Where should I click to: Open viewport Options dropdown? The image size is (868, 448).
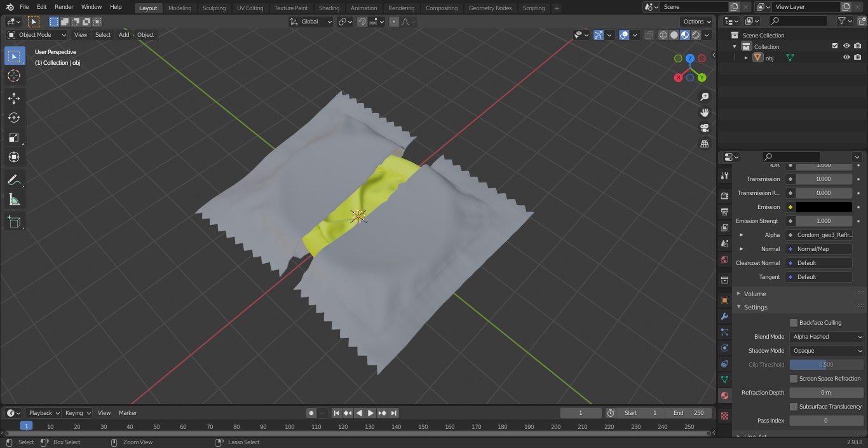[x=697, y=22]
